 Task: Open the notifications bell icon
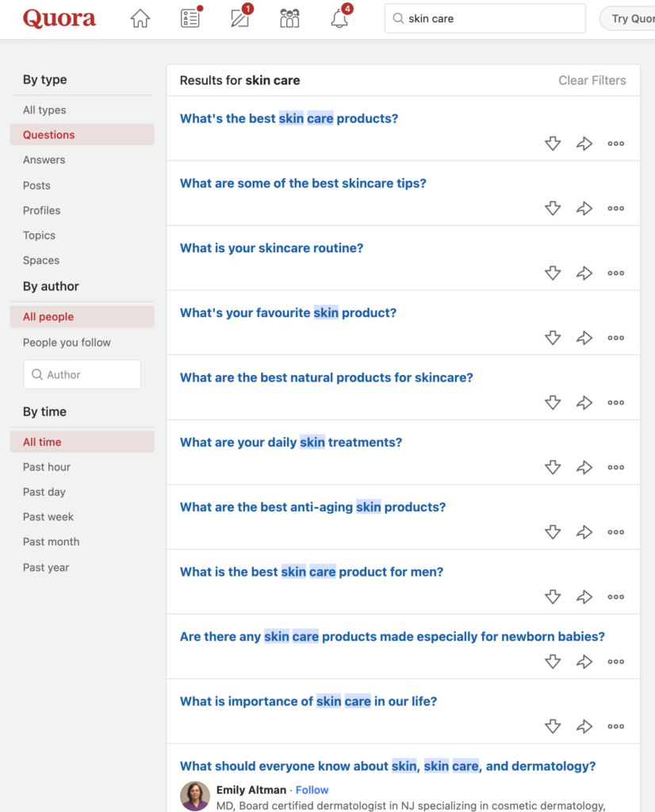pyautogui.click(x=340, y=17)
